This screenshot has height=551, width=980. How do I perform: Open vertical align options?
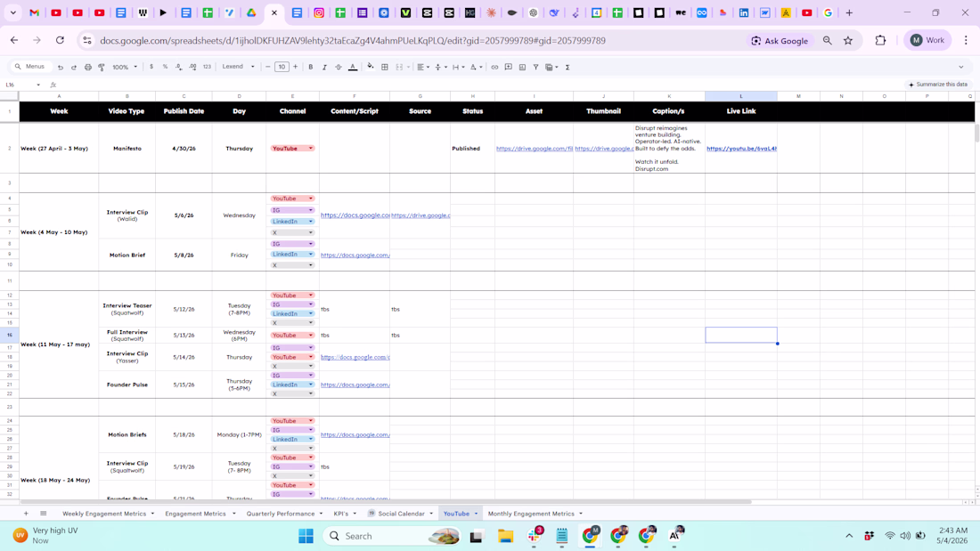(440, 67)
